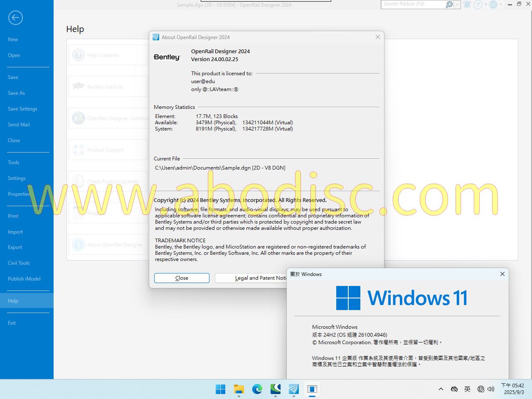Click the winver taskbar window icon

coord(312,389)
